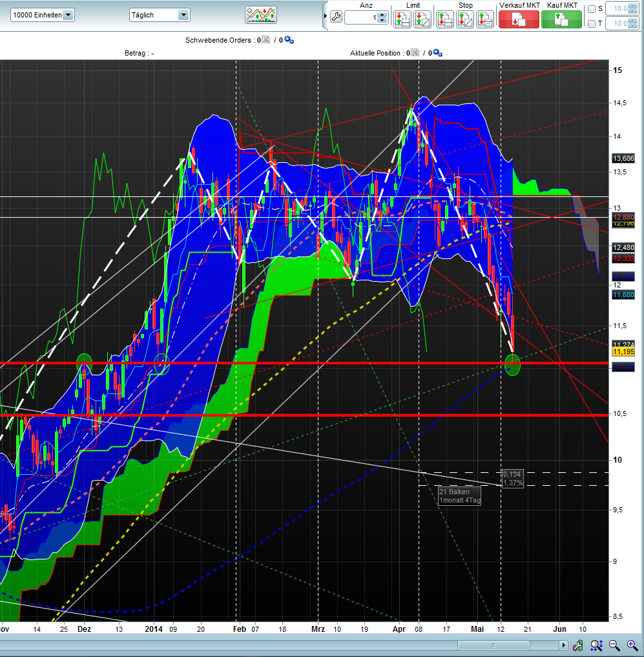This screenshot has width=644, height=657.
Task: Click the first Limit order icon
Action: coord(401,18)
